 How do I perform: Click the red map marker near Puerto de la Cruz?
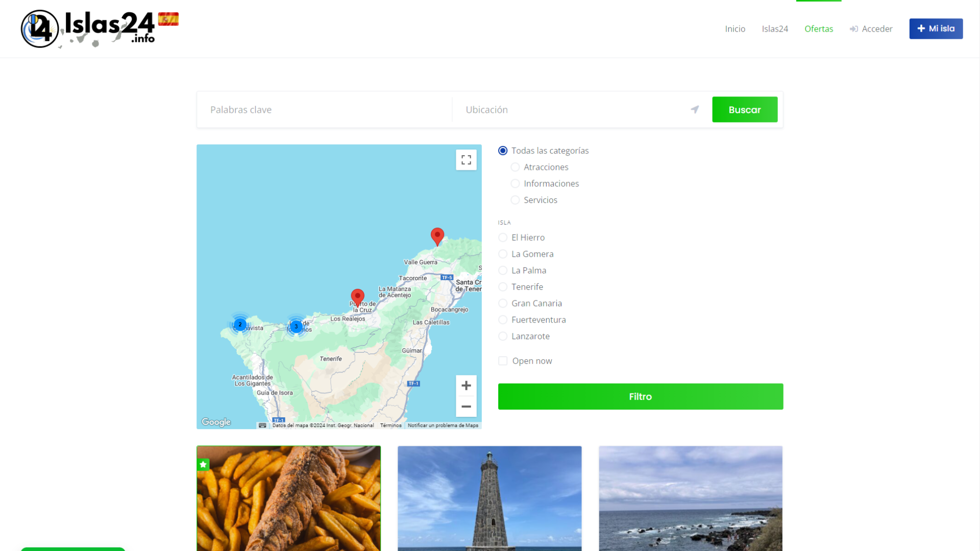pos(357,297)
